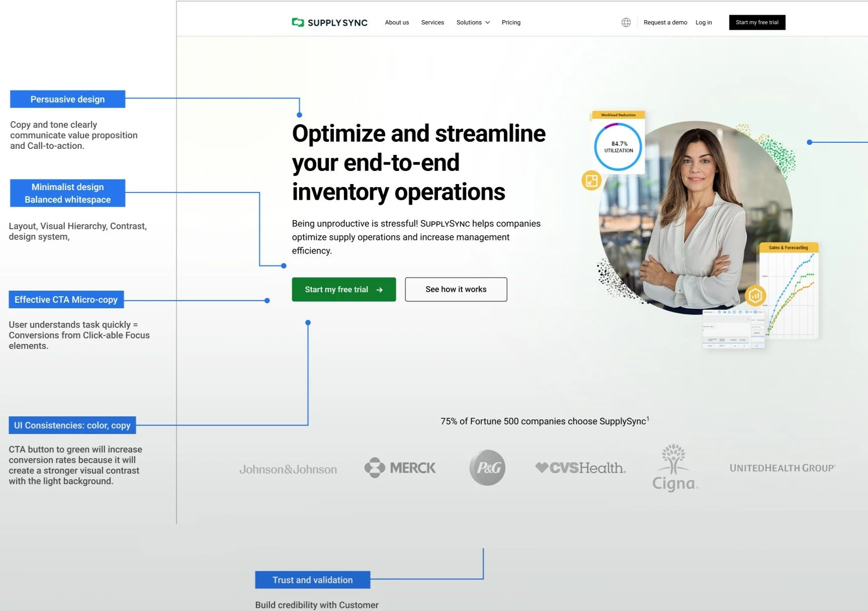The height and width of the screenshot is (611, 868).
Task: Click the 84.7% utilization value
Action: (x=619, y=144)
